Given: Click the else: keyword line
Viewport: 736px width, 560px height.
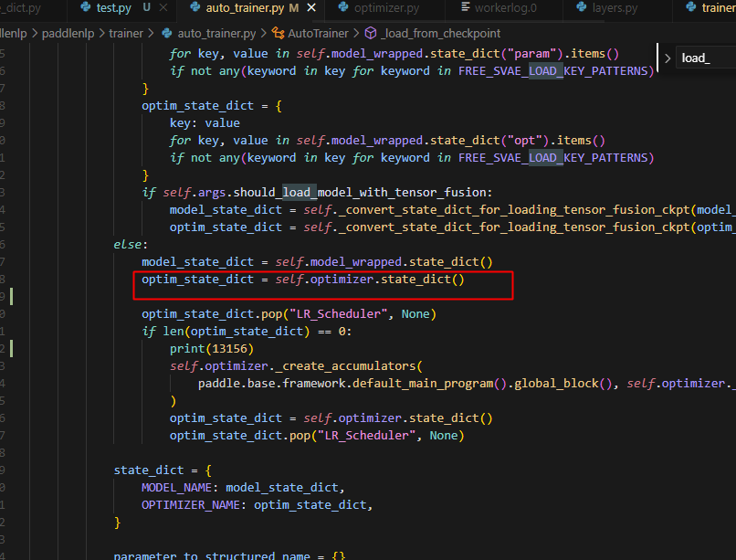Looking at the screenshot, I should pos(130,245).
